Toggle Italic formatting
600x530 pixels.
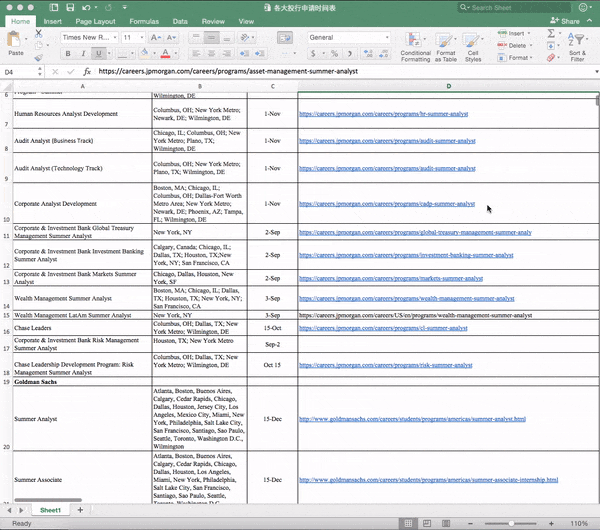tap(83, 54)
